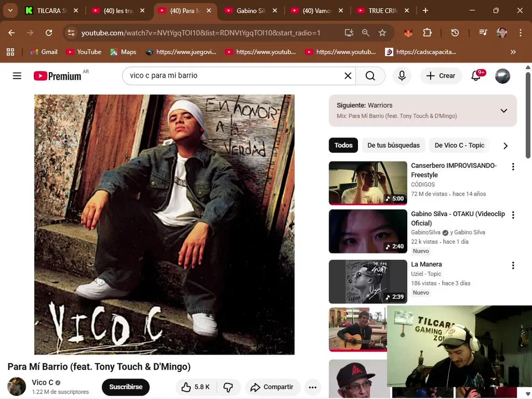The image size is (532, 399).
Task: Select De Vico C - Topic chip
Action: click(x=459, y=145)
